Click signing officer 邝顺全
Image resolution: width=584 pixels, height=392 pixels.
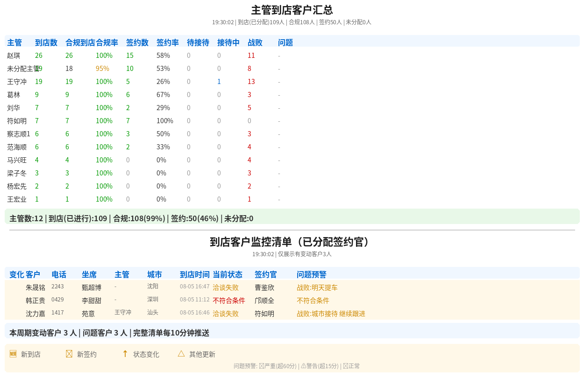pyautogui.click(x=264, y=301)
